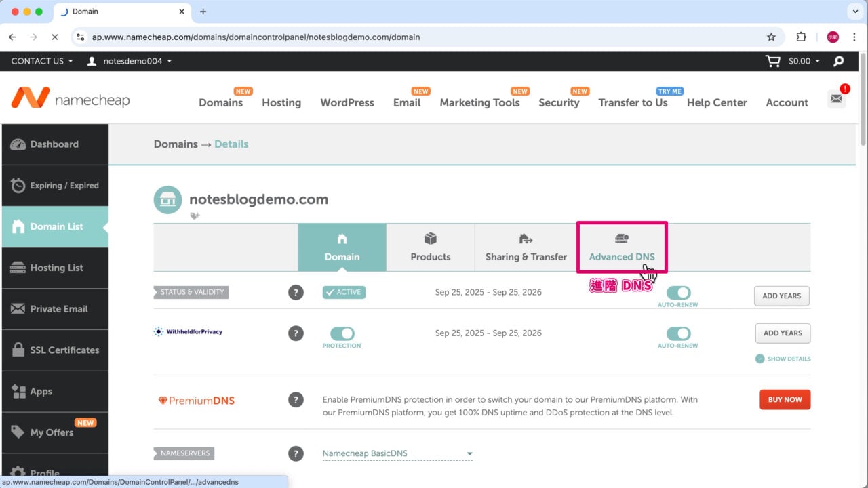868x488 pixels.
Task: Toggle auto-renew for WithheldforPrivacy
Action: 678,333
